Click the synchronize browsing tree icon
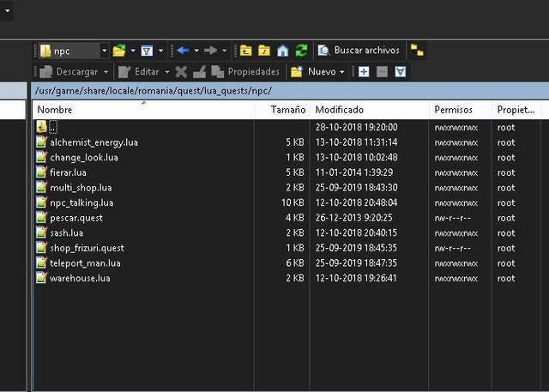Image resolution: width=549 pixels, height=392 pixels. point(417,51)
